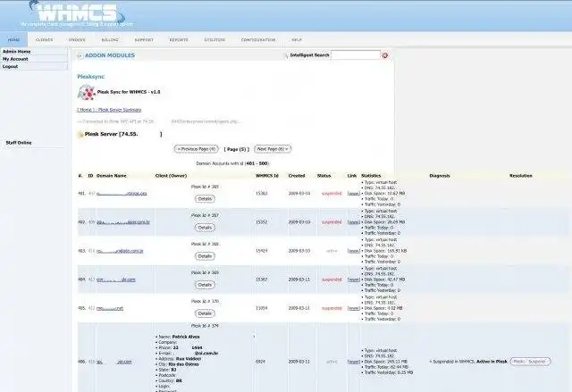Click the red Intelligent Search go icon

tap(384, 55)
